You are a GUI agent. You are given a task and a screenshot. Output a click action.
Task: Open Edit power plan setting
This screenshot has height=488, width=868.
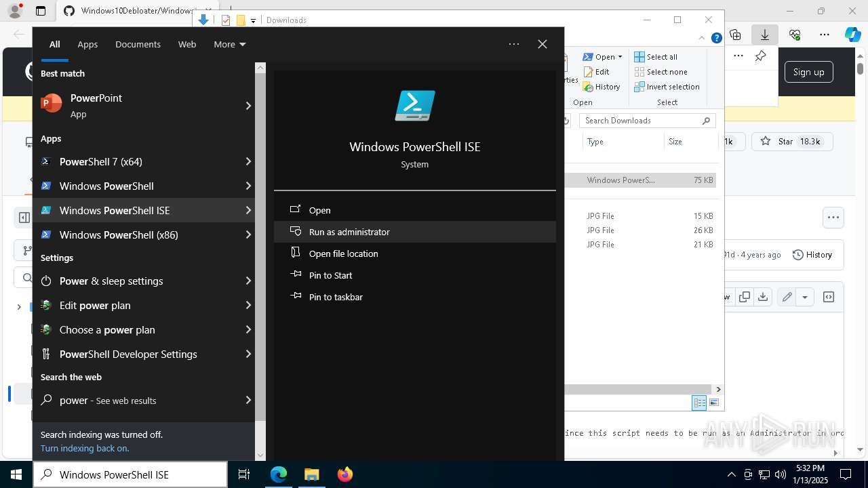point(144,305)
